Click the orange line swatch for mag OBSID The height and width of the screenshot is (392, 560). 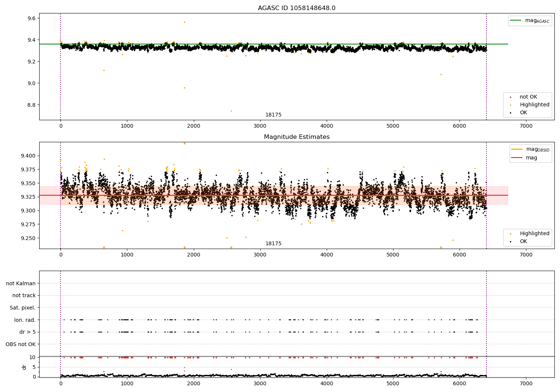(517, 149)
